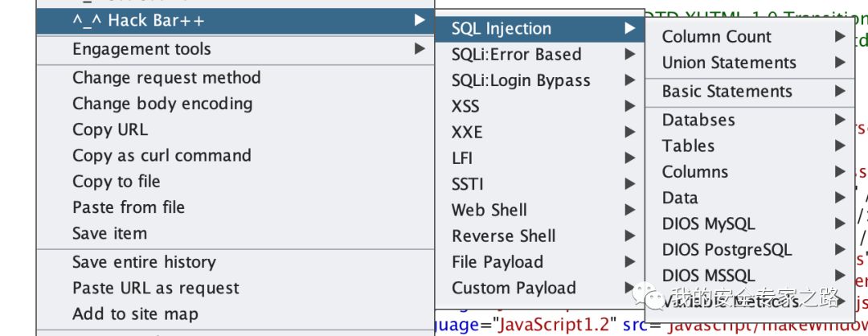Open the Custom Payload submenu
The image size is (868, 336).
tap(540, 288)
